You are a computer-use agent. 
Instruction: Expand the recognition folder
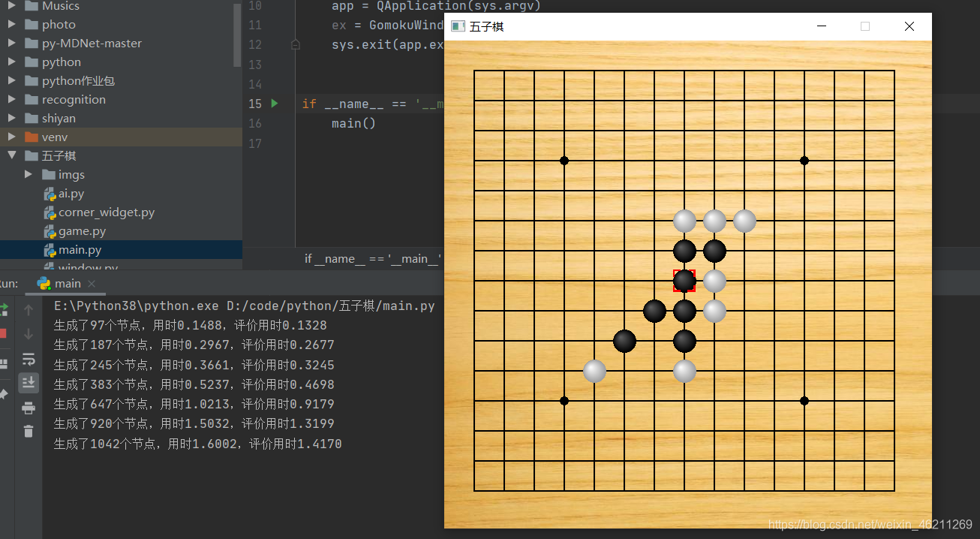point(11,100)
